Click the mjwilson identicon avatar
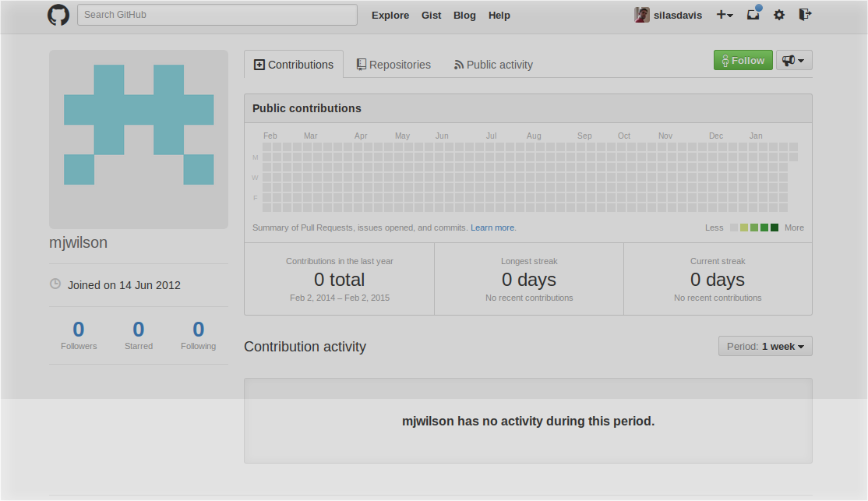The height and width of the screenshot is (501, 868). click(x=139, y=139)
